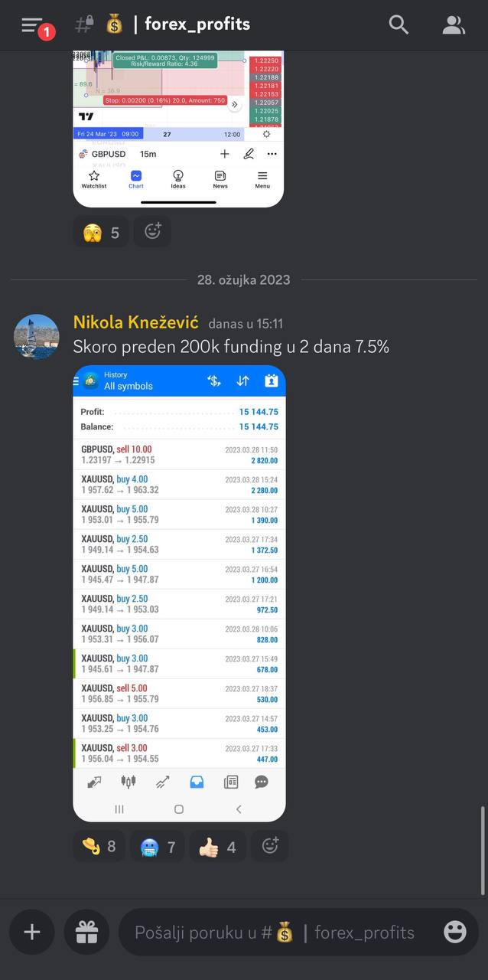Image resolution: width=488 pixels, height=980 pixels.
Task: Open Nikola Knežević's username profile
Action: pyautogui.click(x=135, y=323)
